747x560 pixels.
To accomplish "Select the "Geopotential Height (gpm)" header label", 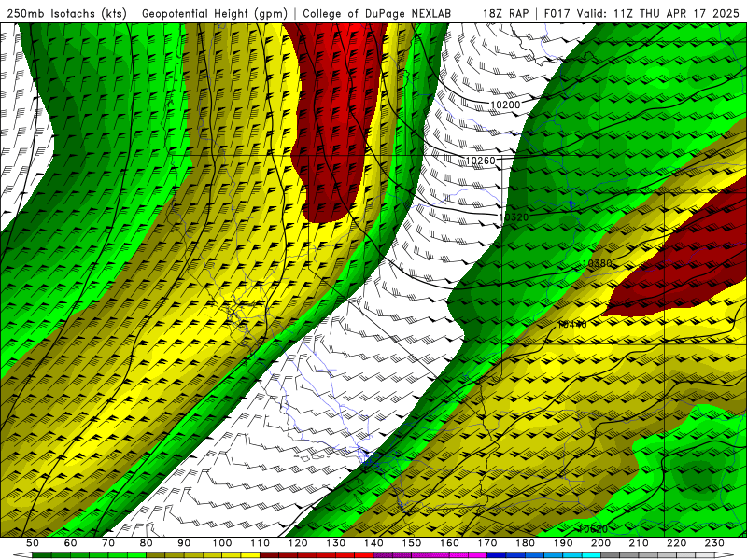I will [215, 13].
